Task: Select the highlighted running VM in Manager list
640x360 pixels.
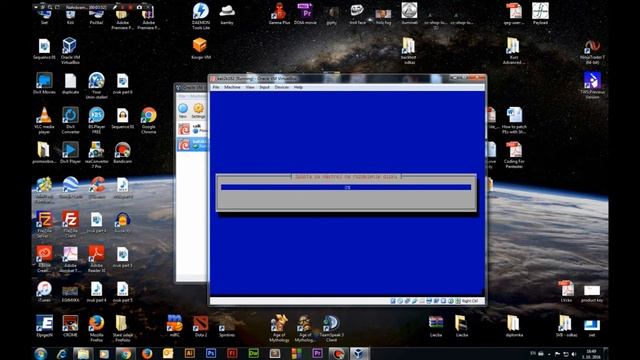Action: (x=192, y=144)
